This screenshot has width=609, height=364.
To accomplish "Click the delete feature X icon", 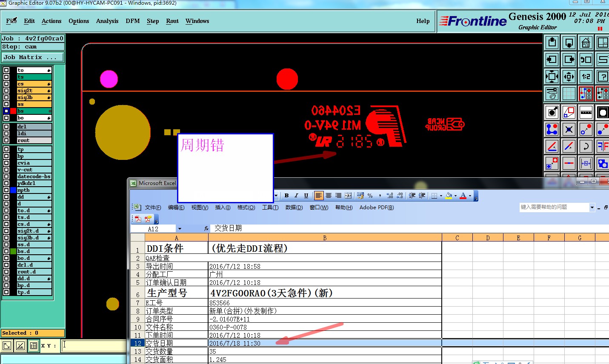I will coord(569,129).
